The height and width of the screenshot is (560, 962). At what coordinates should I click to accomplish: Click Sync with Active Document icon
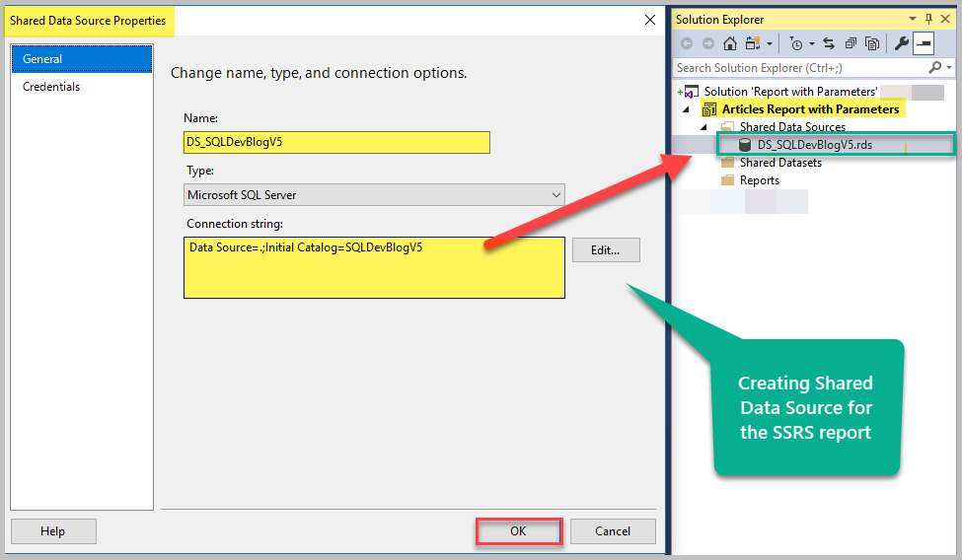pyautogui.click(x=829, y=43)
